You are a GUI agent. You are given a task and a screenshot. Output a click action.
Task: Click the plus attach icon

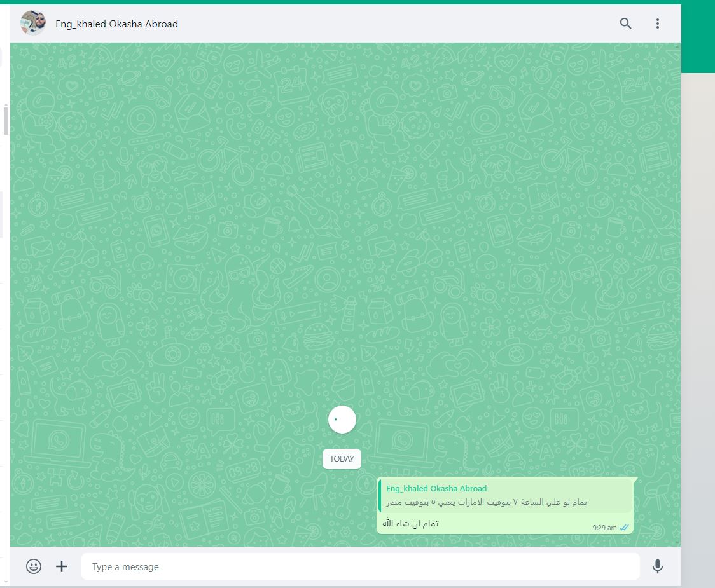62,566
